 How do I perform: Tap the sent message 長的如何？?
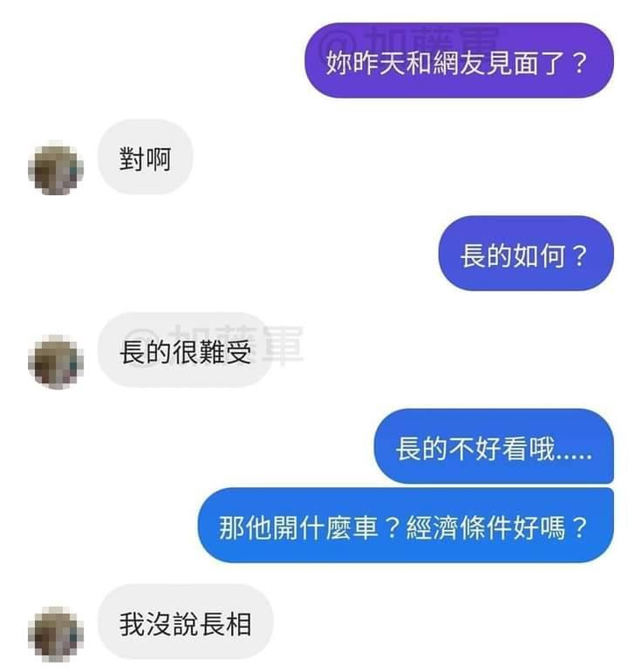[x=525, y=254]
